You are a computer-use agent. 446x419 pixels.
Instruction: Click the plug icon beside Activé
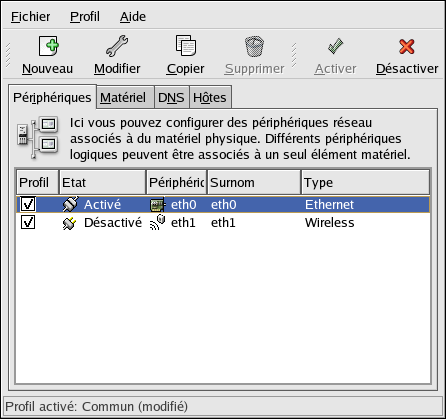point(70,204)
